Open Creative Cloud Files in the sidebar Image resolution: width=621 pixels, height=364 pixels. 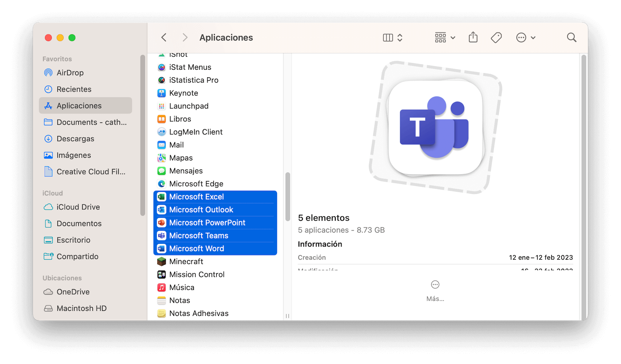pos(85,172)
